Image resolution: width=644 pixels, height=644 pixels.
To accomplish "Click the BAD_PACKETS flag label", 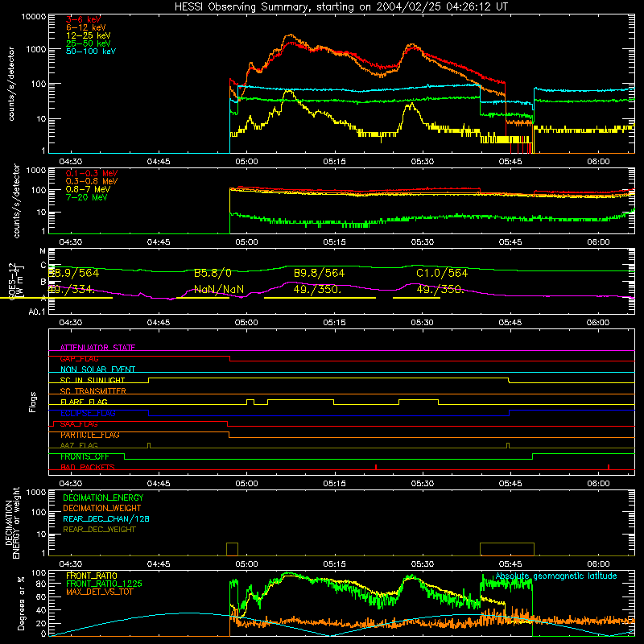I will click(88, 467).
